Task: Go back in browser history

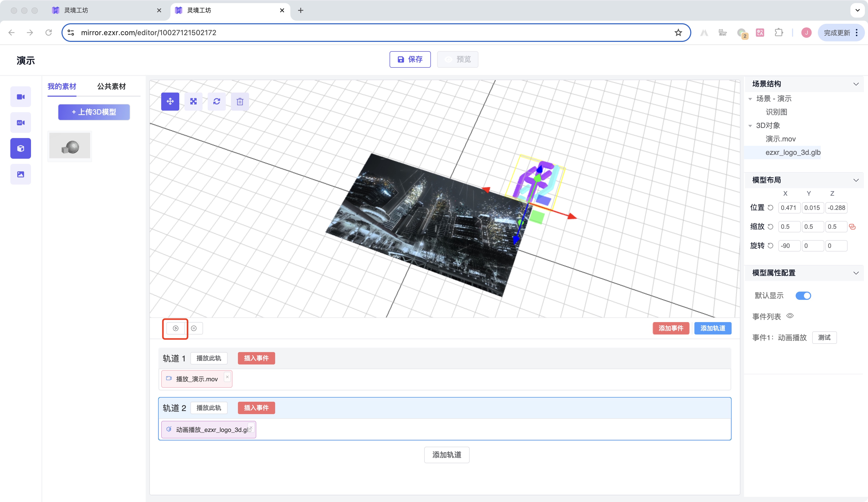Action: [x=11, y=32]
